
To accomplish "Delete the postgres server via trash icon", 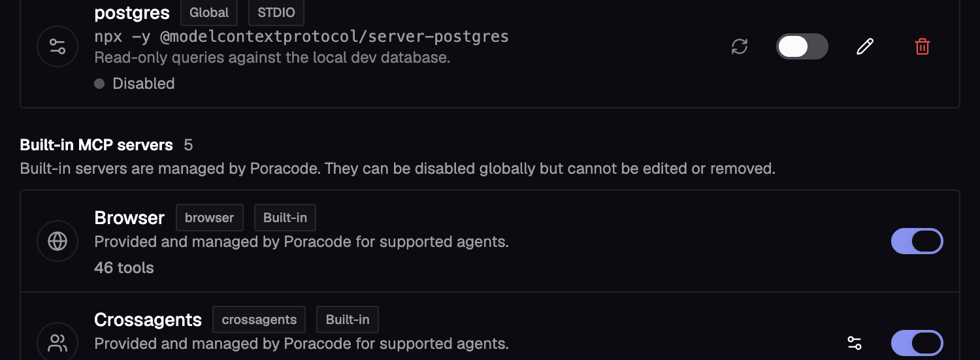I will pos(923,46).
